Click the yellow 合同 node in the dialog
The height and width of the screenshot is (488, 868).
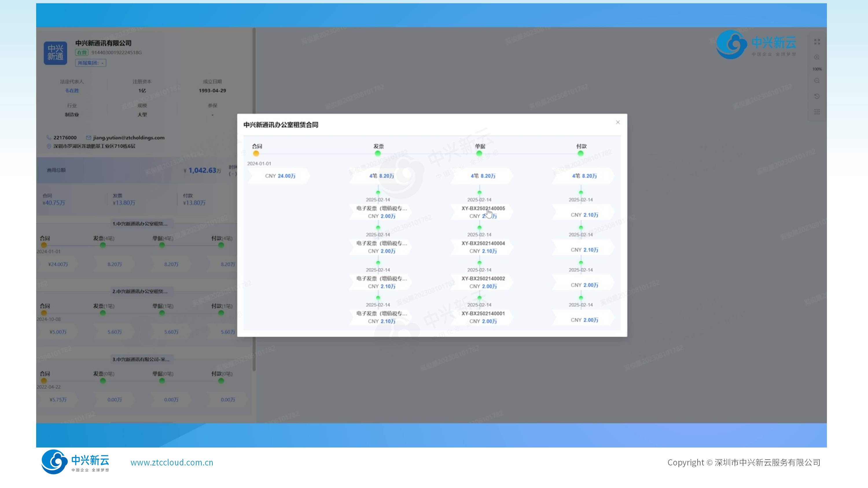point(256,154)
